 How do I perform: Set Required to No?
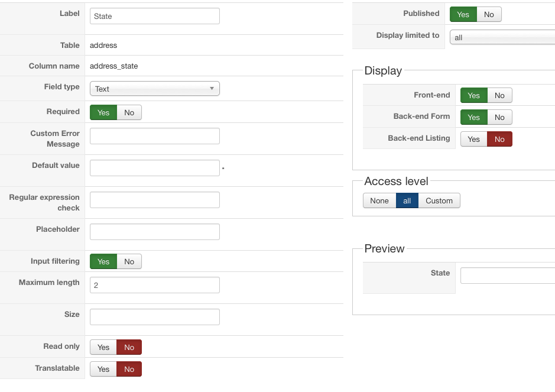pyautogui.click(x=129, y=113)
